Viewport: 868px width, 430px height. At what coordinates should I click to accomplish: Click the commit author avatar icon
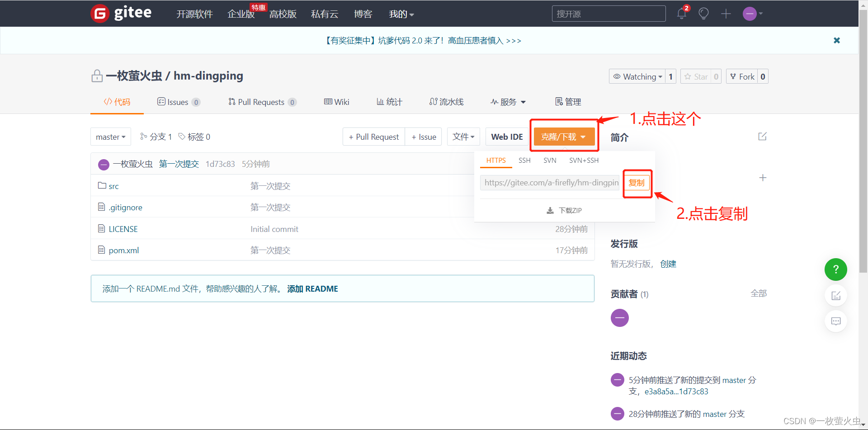click(104, 164)
